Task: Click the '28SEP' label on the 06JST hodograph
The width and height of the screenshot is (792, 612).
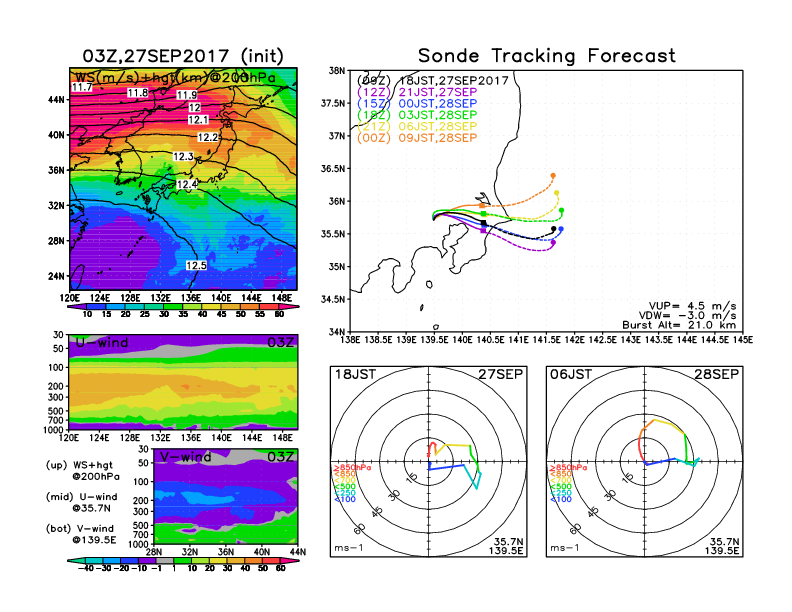Action: point(717,374)
